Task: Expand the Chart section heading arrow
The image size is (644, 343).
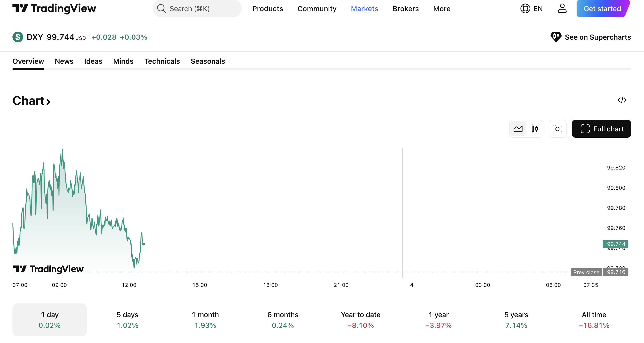Action: [49, 102]
